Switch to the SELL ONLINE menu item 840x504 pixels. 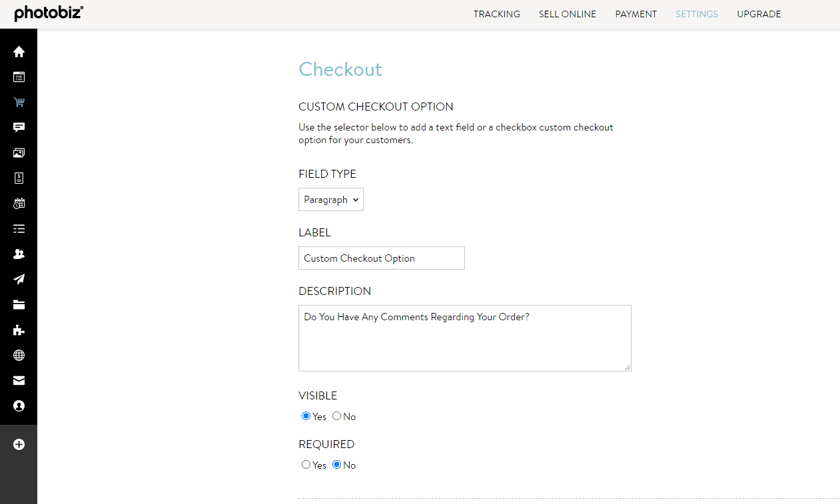tap(567, 14)
